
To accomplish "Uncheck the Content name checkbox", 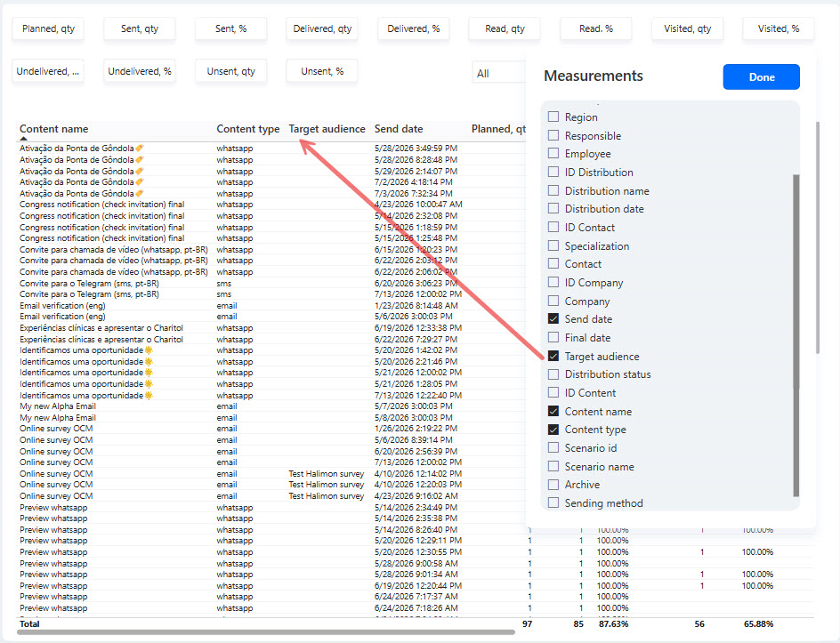I will pos(553,411).
